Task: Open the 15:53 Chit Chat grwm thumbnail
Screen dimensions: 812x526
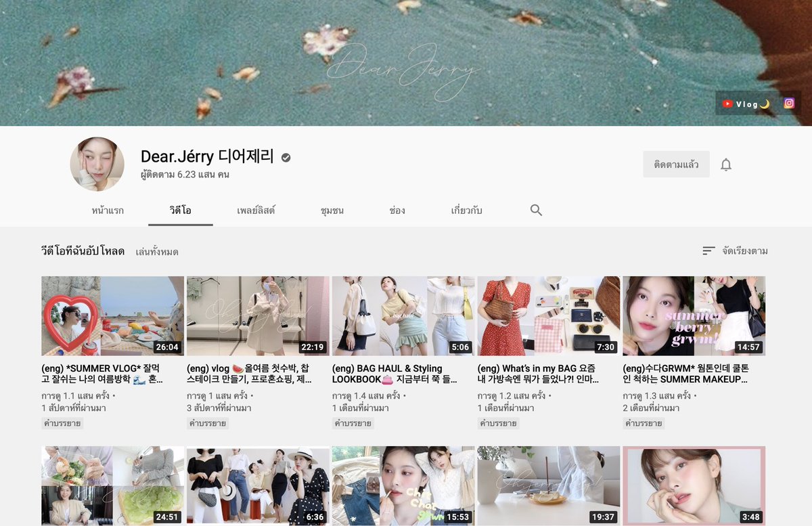Action: [x=403, y=486]
